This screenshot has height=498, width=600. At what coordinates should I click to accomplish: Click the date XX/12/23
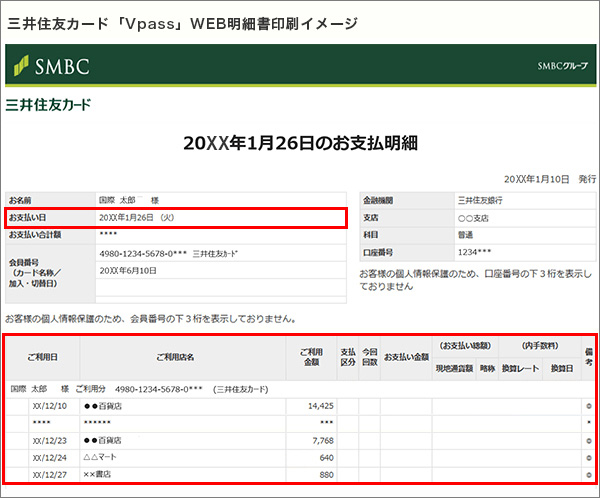pyautogui.click(x=50, y=441)
